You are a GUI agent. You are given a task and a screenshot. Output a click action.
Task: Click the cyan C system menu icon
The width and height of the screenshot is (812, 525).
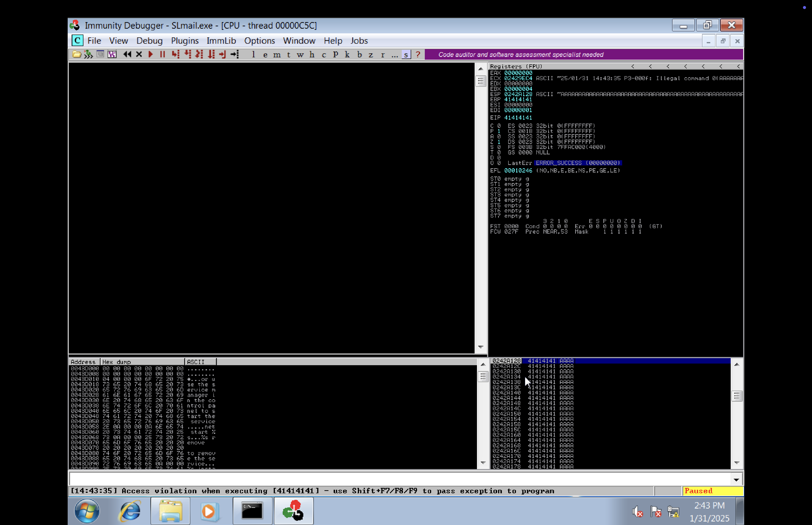pyautogui.click(x=77, y=41)
